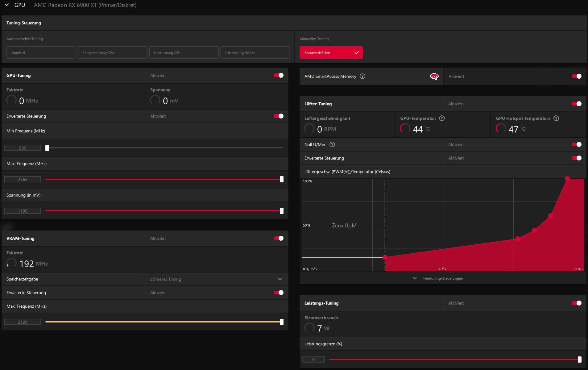Image resolution: width=588 pixels, height=370 pixels.
Task: Click Leistungsgrenze slider handle
Action: click(x=580, y=360)
